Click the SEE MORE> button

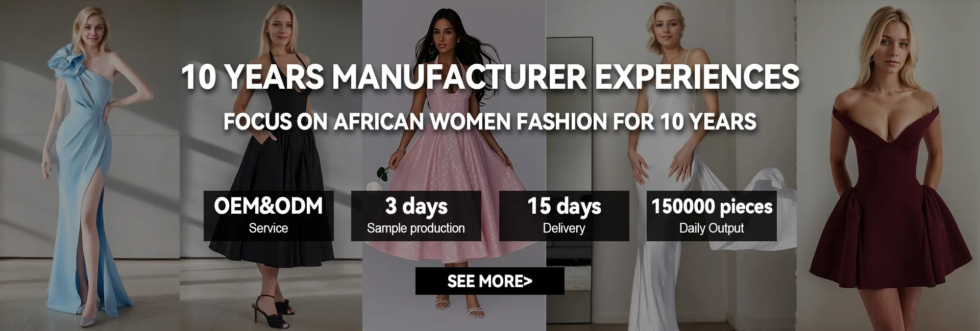pos(489,281)
